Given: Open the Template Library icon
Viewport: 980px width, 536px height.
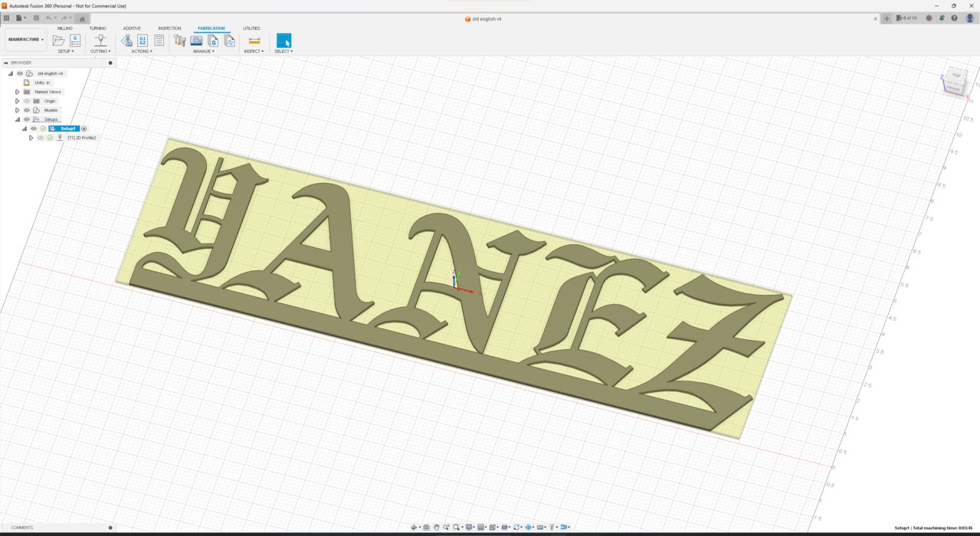Looking at the screenshot, I should 229,41.
